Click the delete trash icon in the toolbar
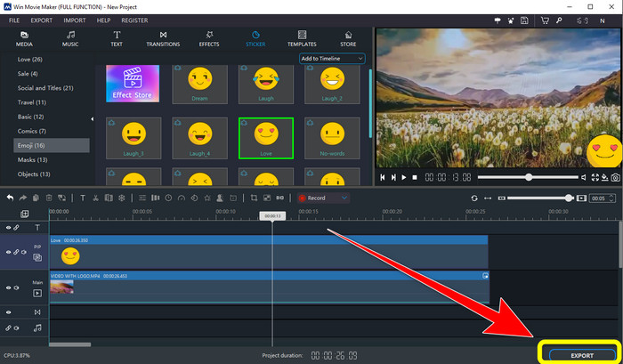The width and height of the screenshot is (623, 364). point(48,198)
